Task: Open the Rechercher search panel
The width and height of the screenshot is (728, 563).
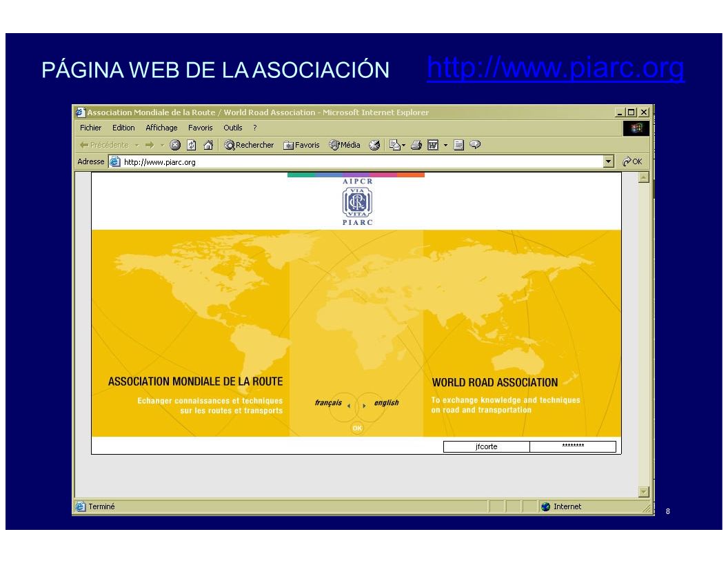Action: (249, 145)
